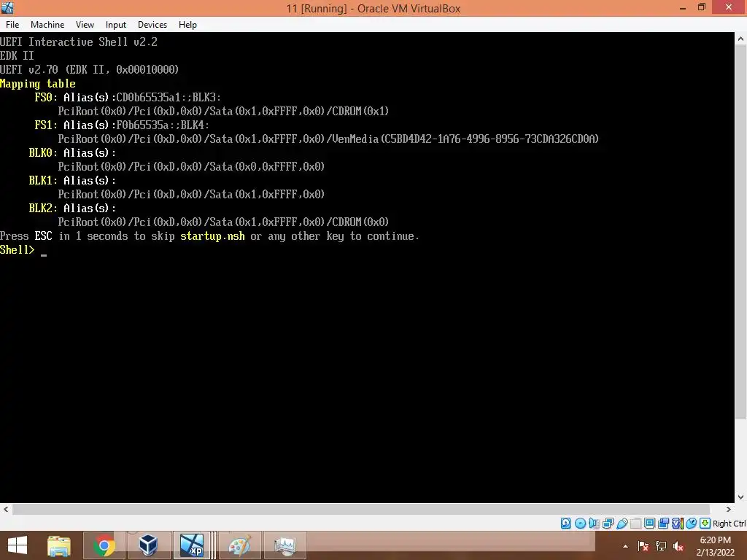The image size is (747, 560).
Task: Click the CDROM(0x0) device path line
Action: (x=223, y=222)
